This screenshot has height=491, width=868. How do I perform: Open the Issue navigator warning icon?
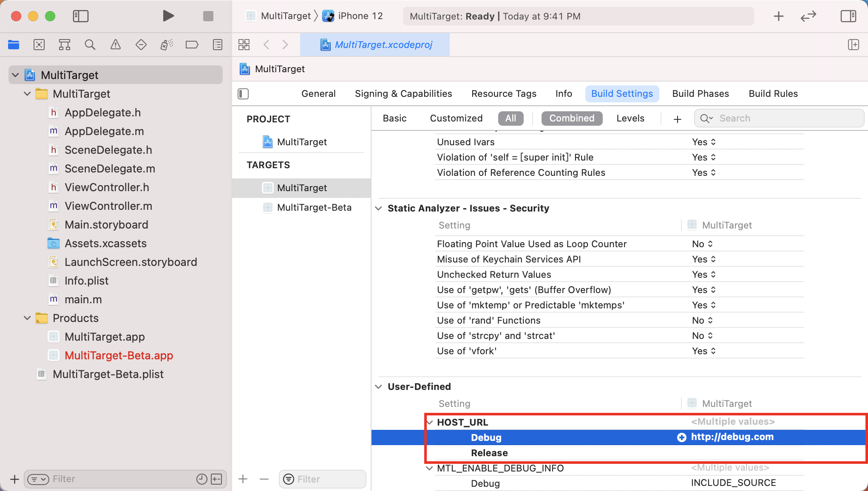pos(115,45)
